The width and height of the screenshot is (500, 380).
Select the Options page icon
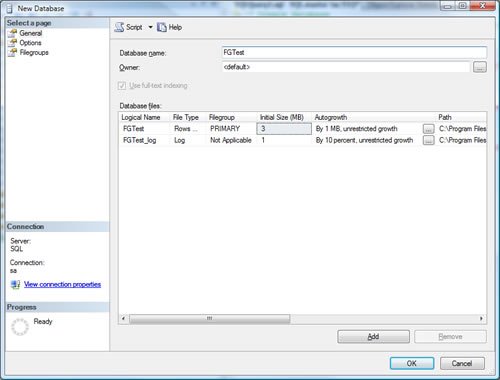pos(12,43)
